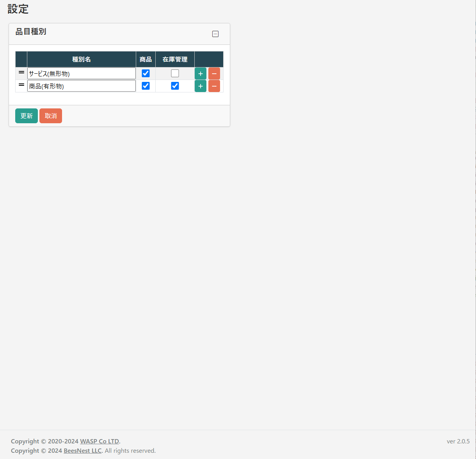Click the 更新 button
The height and width of the screenshot is (459, 476).
tap(27, 116)
